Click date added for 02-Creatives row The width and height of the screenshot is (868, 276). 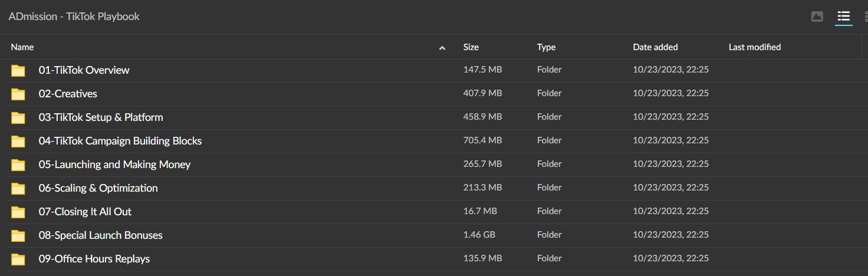point(671,93)
